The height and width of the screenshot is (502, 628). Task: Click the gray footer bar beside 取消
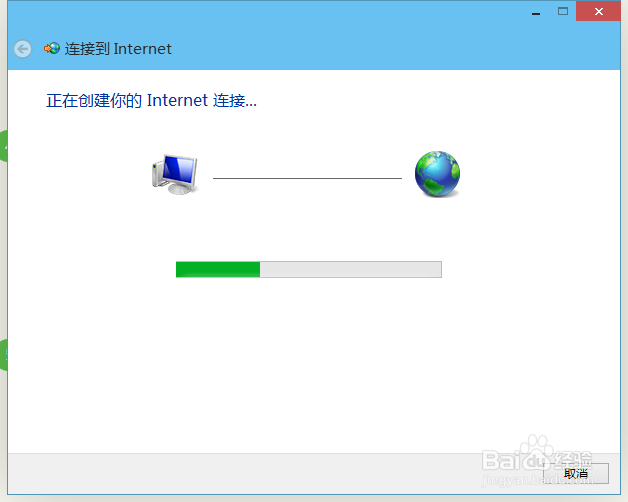pos(272,473)
